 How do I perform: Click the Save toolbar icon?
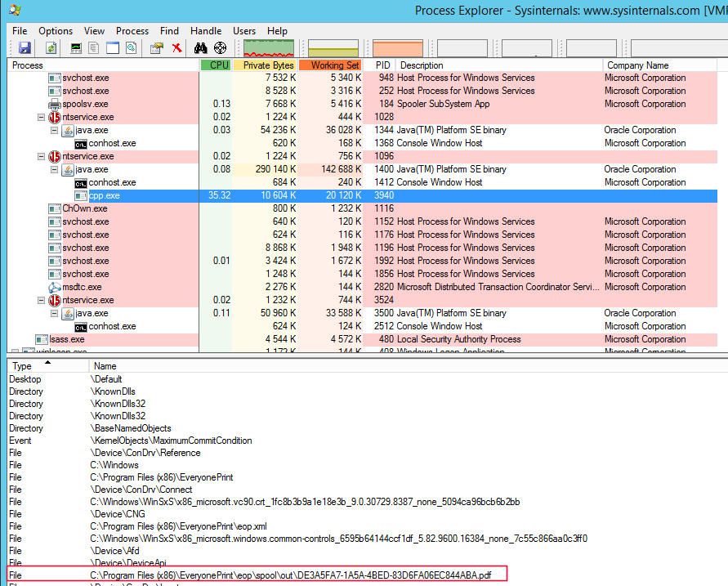[25, 47]
